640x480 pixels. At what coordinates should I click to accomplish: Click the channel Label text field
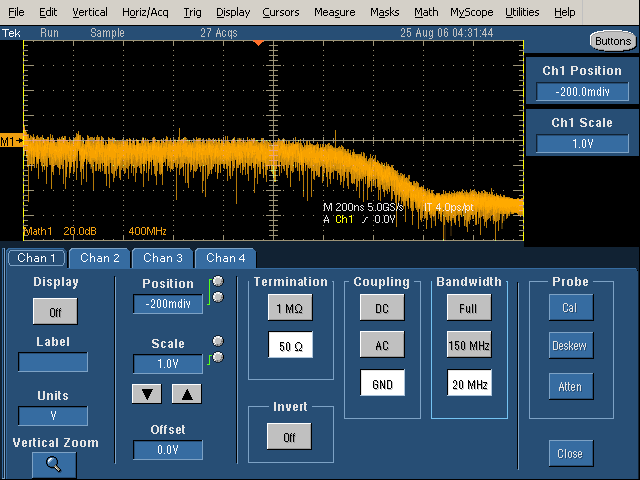(53, 362)
